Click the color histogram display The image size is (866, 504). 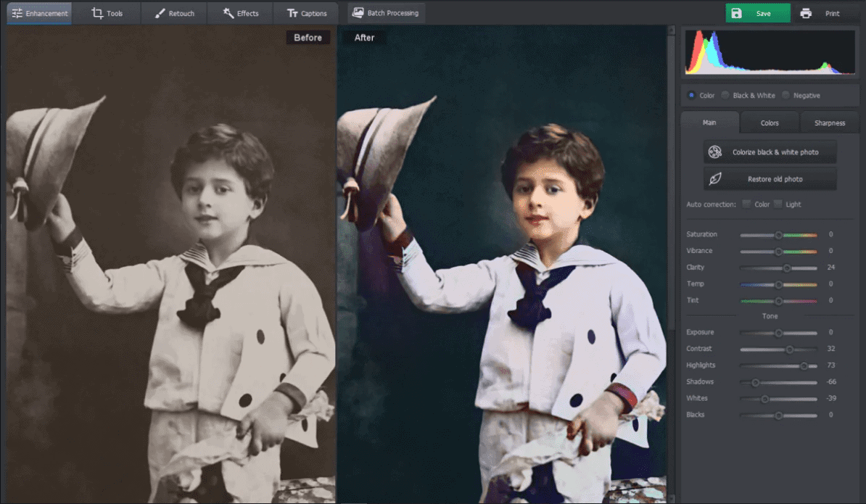[x=770, y=52]
